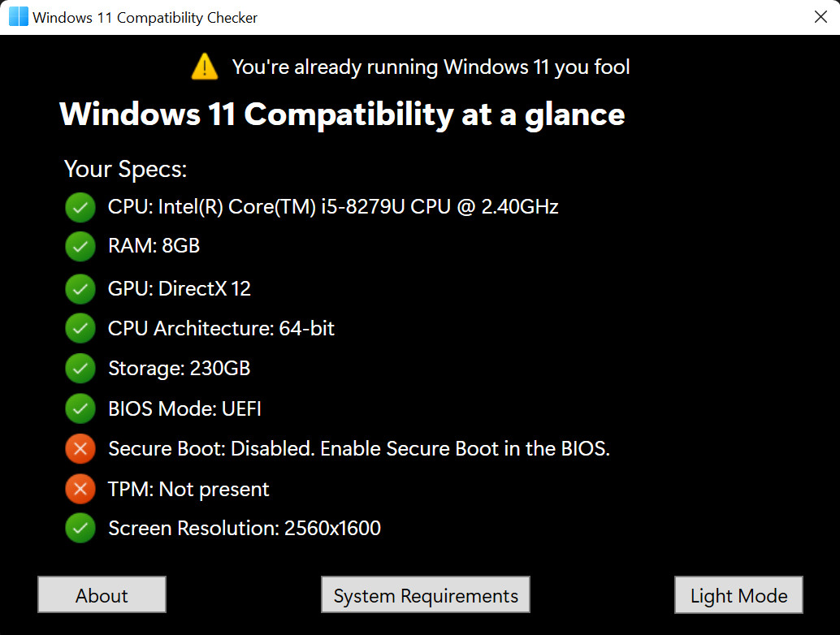Click the green check beside Storage: 230GB
This screenshot has height=635, width=840.
point(80,369)
